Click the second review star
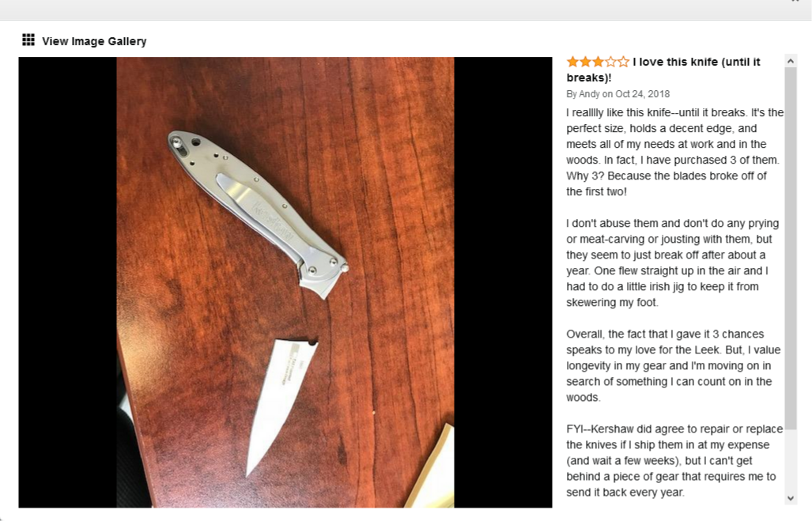Image resolution: width=812 pixels, height=521 pixels. (585, 62)
